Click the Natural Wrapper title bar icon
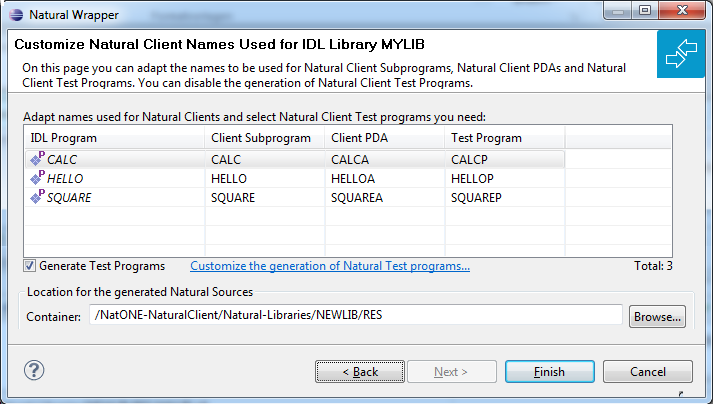This screenshot has height=404, width=722. 16,15
